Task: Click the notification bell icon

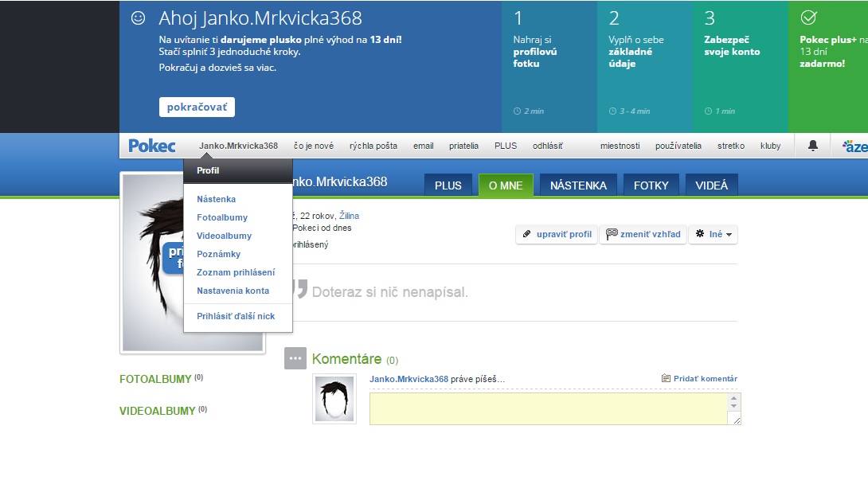Action: click(812, 146)
